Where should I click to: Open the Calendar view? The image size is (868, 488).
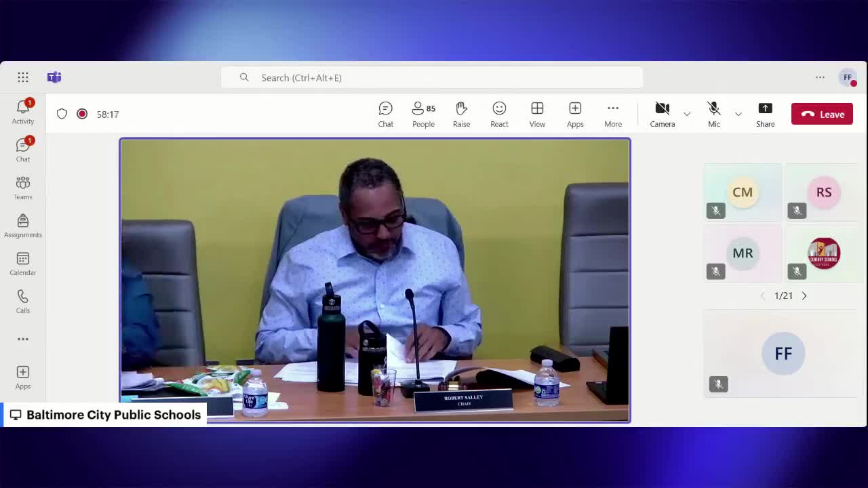click(23, 263)
